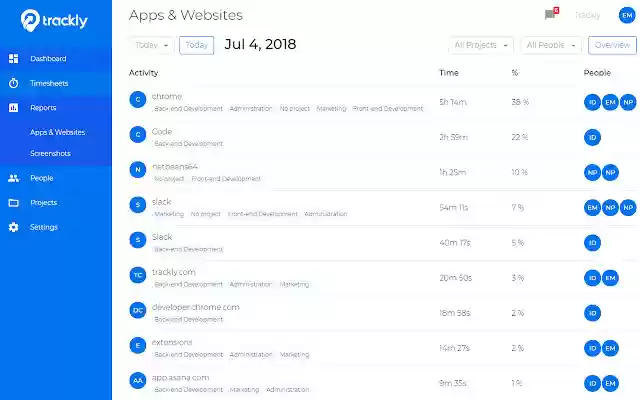Open the developer.chrome.com activity name
This screenshot has width=640, height=400.
(196, 307)
